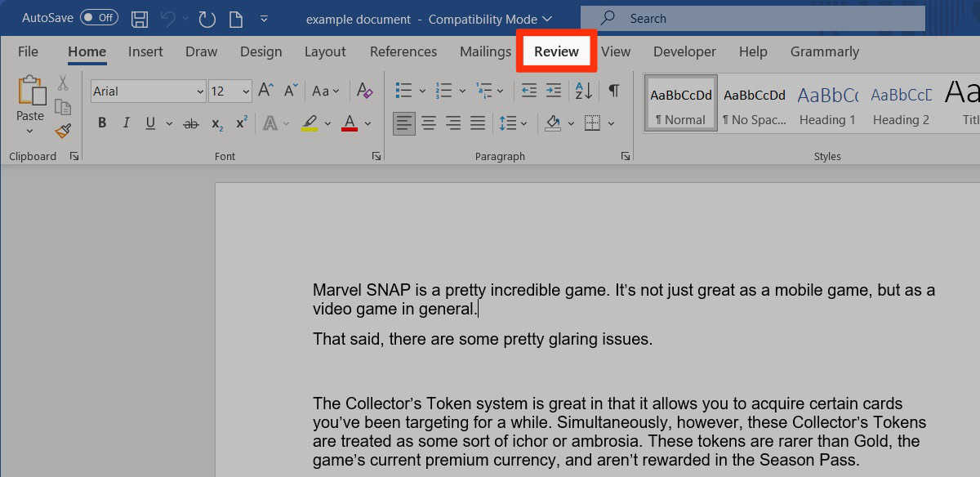The width and height of the screenshot is (980, 477).
Task: Sort the selection with A-Z icon
Action: [584, 91]
